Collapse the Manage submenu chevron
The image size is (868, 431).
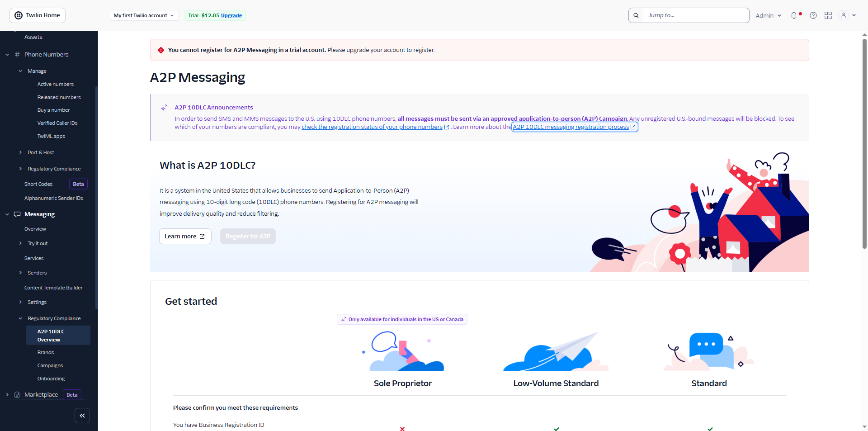[x=20, y=71]
